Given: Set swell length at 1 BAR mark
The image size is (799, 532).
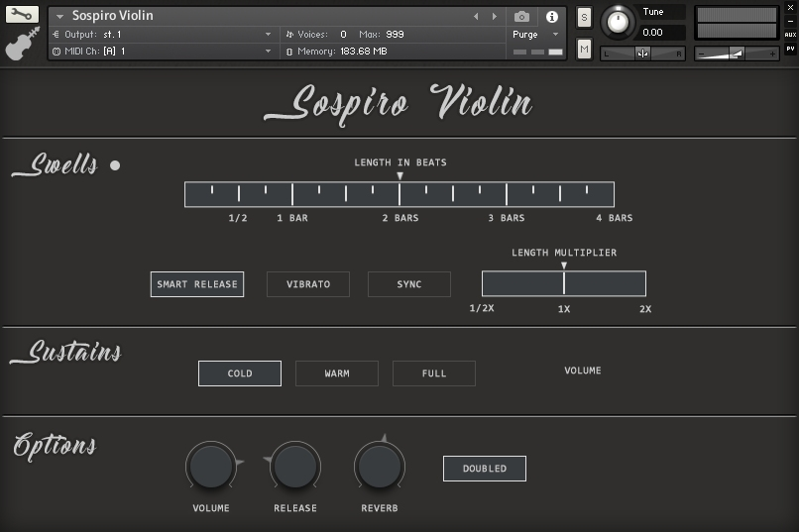Looking at the screenshot, I should (x=292, y=194).
